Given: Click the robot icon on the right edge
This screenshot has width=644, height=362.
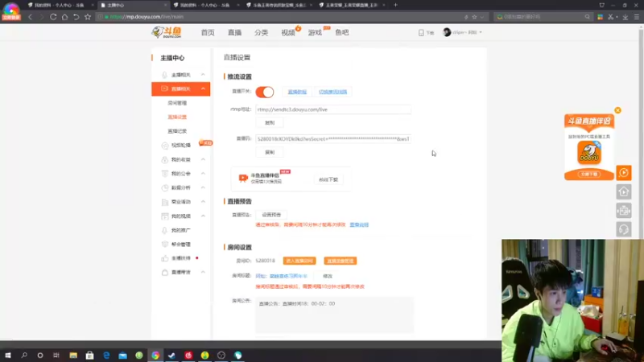Looking at the screenshot, I should pos(624,211).
